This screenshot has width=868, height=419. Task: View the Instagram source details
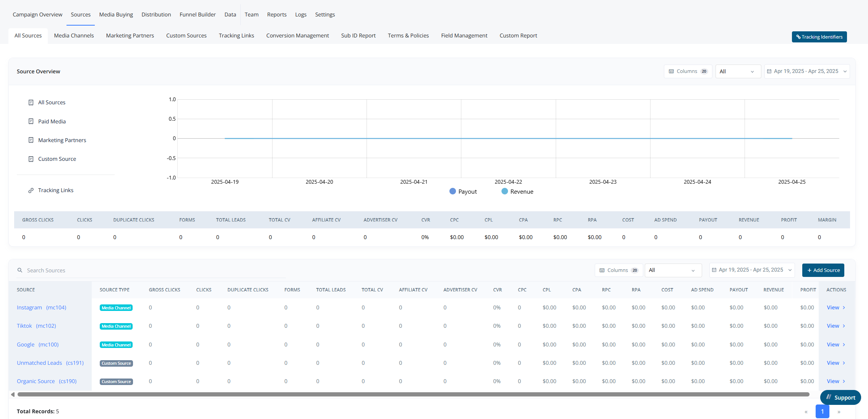(835, 307)
